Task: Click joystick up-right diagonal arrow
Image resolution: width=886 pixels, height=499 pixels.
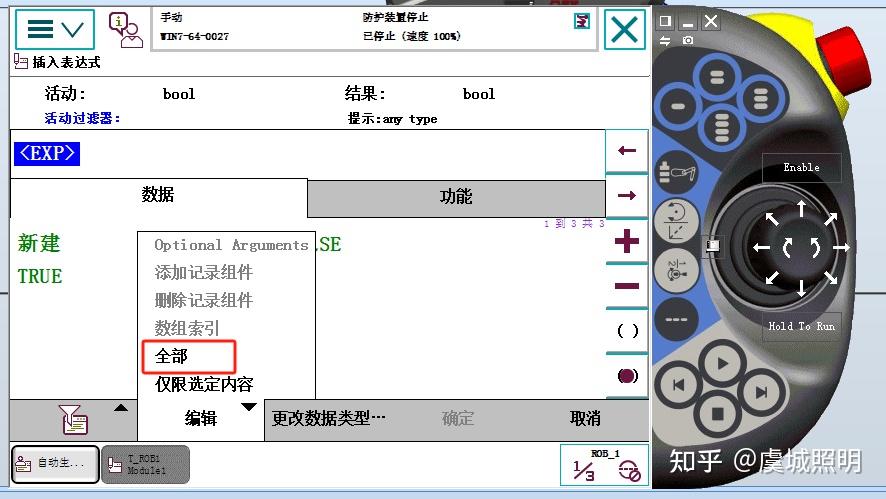Action: pyautogui.click(x=830, y=219)
